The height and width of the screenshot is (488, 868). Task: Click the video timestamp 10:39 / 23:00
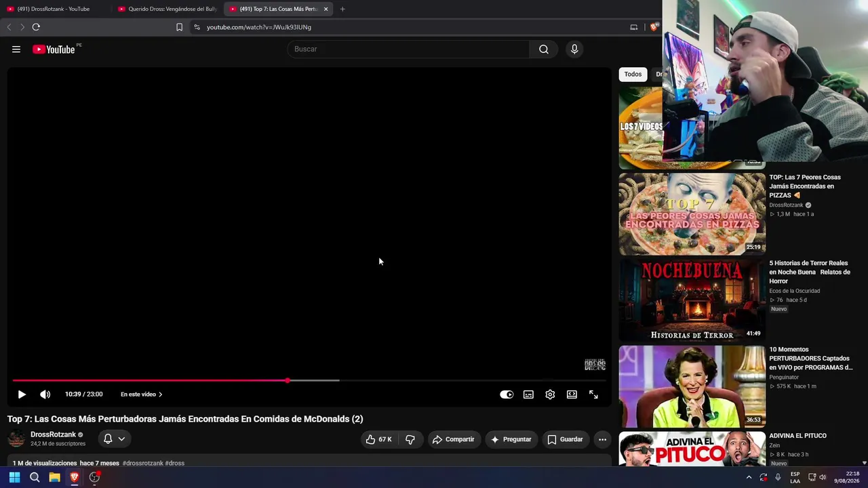84,394
